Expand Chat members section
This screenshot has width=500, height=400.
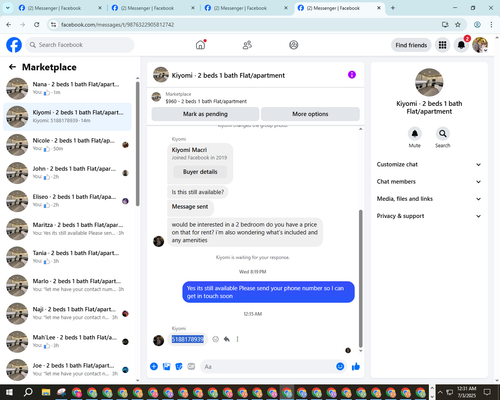pyautogui.click(x=429, y=182)
